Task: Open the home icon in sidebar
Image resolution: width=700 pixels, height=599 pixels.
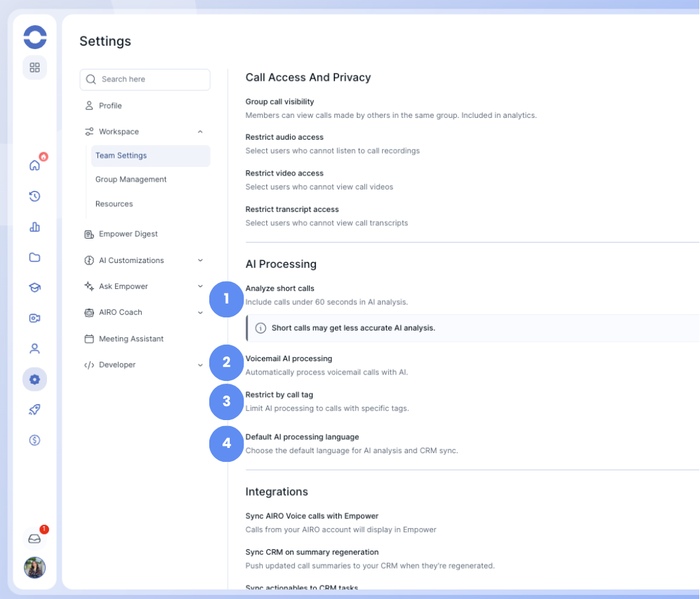Action: pos(35,165)
